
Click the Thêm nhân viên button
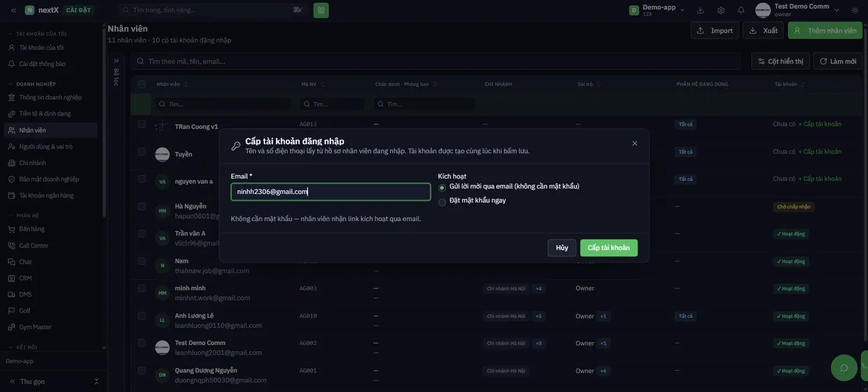pos(825,31)
